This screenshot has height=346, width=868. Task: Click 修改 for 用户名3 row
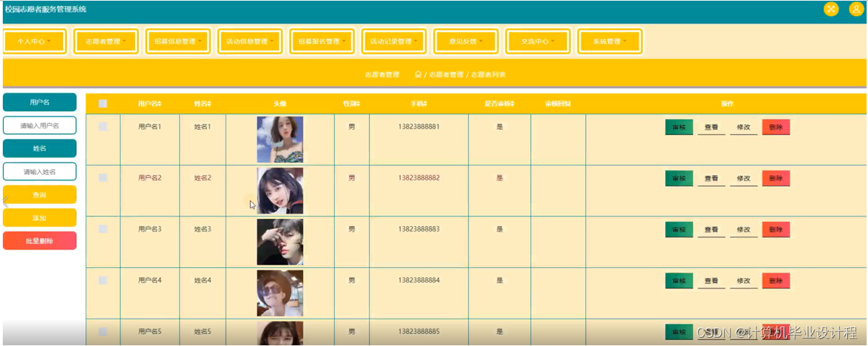(744, 230)
